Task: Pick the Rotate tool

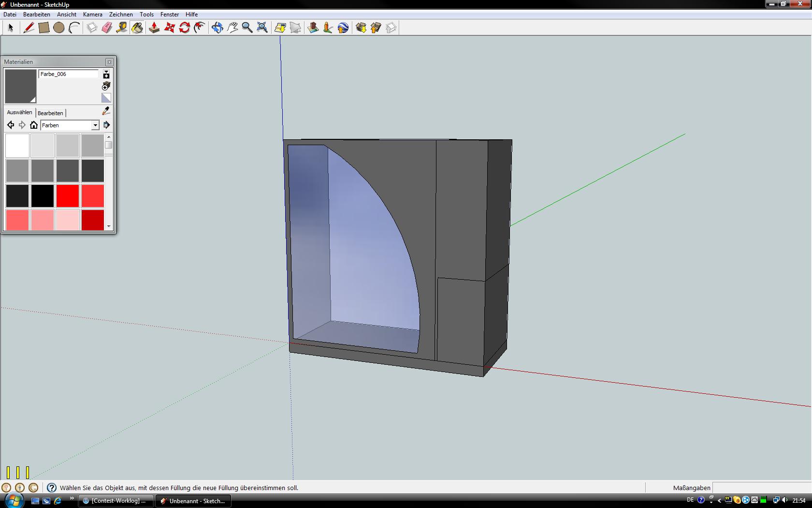Action: click(184, 28)
